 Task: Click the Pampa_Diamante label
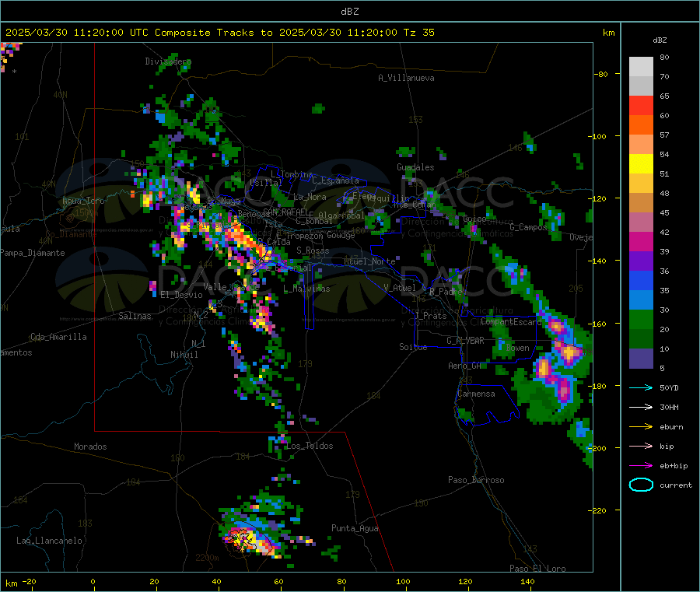[x=32, y=253]
